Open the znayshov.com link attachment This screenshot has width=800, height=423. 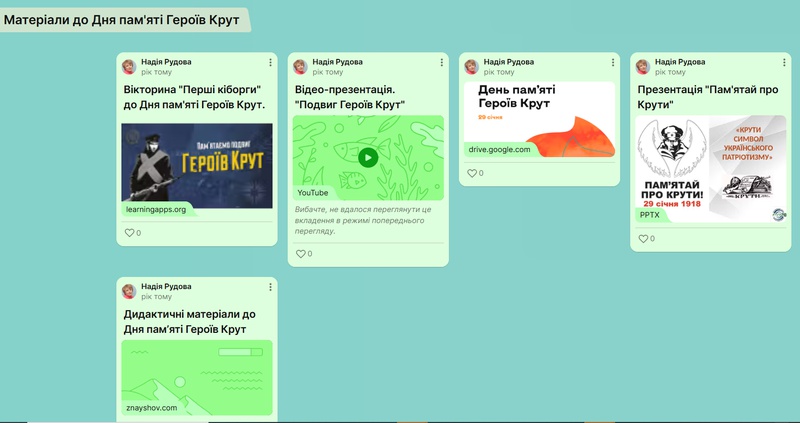point(197,375)
